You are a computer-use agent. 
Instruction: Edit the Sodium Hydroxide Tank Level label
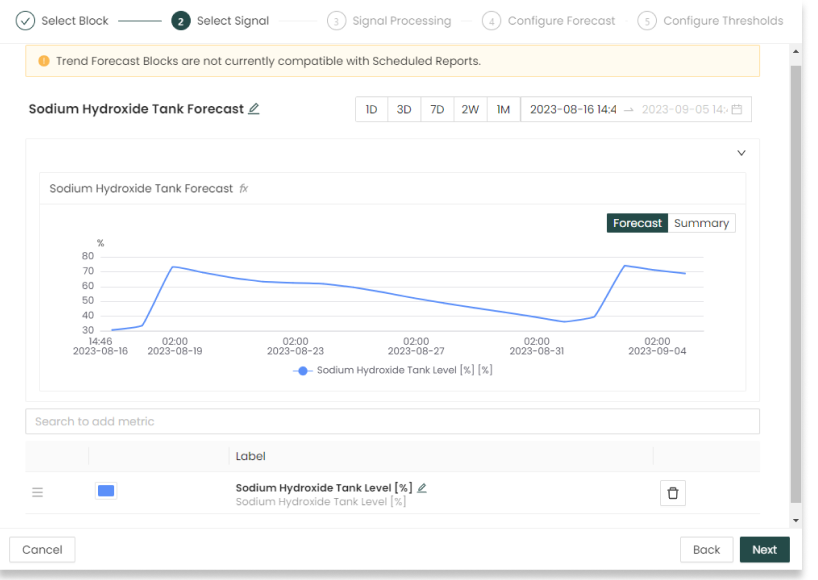point(422,488)
